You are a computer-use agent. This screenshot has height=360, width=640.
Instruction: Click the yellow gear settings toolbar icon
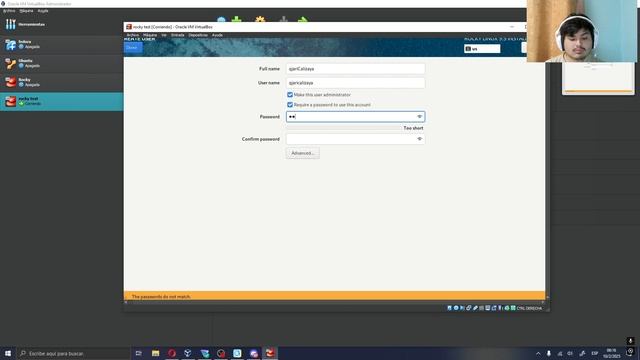[x=260, y=19]
